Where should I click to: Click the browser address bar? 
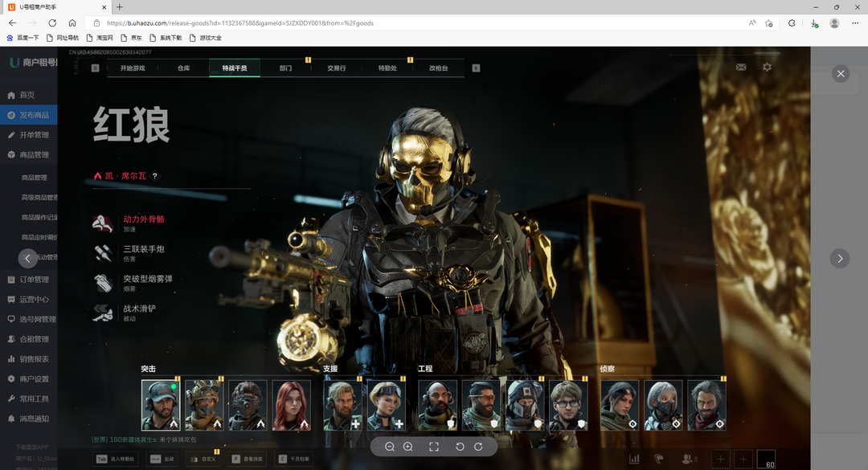point(402,23)
